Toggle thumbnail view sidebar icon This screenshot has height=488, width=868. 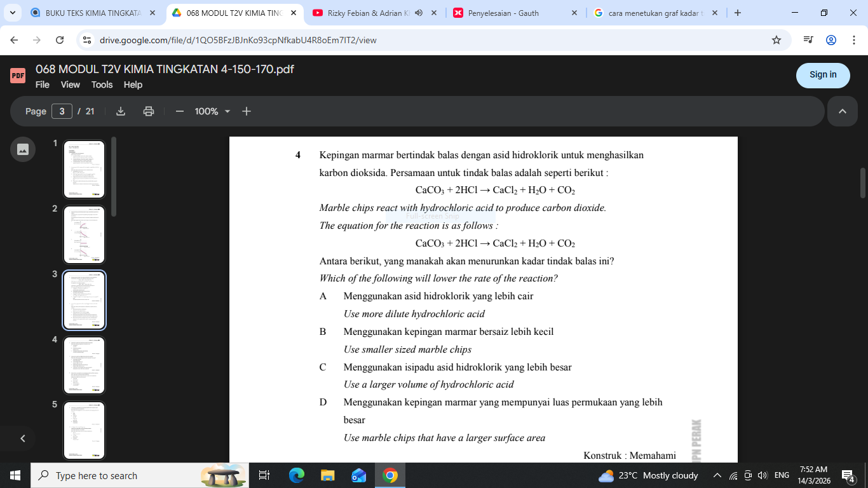click(x=23, y=149)
